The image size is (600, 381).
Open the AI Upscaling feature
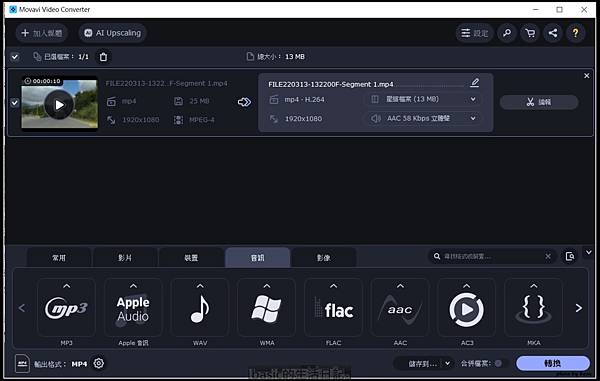click(112, 33)
